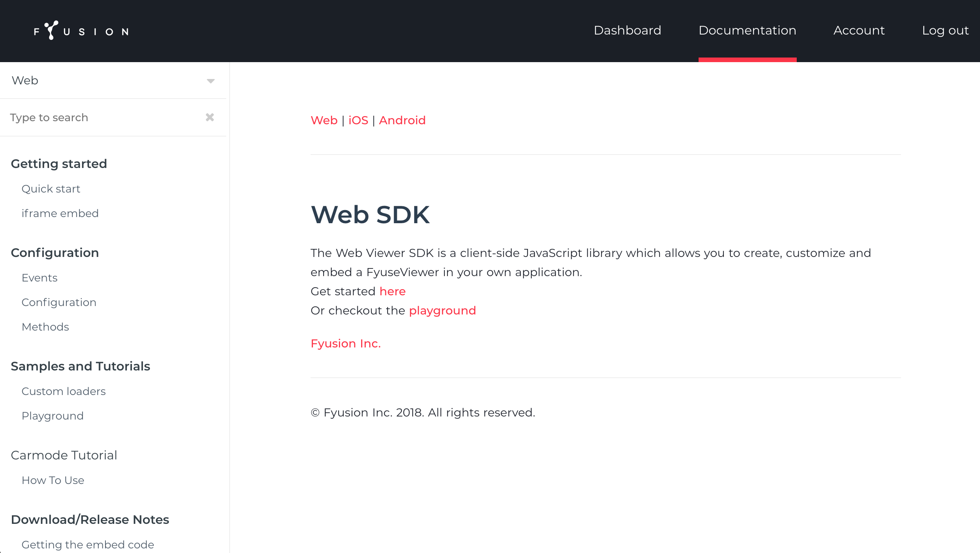This screenshot has width=980, height=553.
Task: Visit the Fyusion Inc. link
Action: pyautogui.click(x=345, y=344)
